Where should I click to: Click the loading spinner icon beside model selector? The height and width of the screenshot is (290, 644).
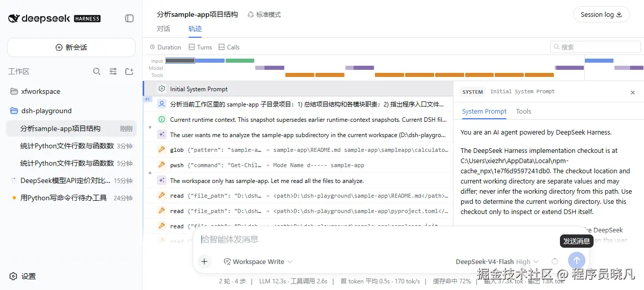coord(555,261)
